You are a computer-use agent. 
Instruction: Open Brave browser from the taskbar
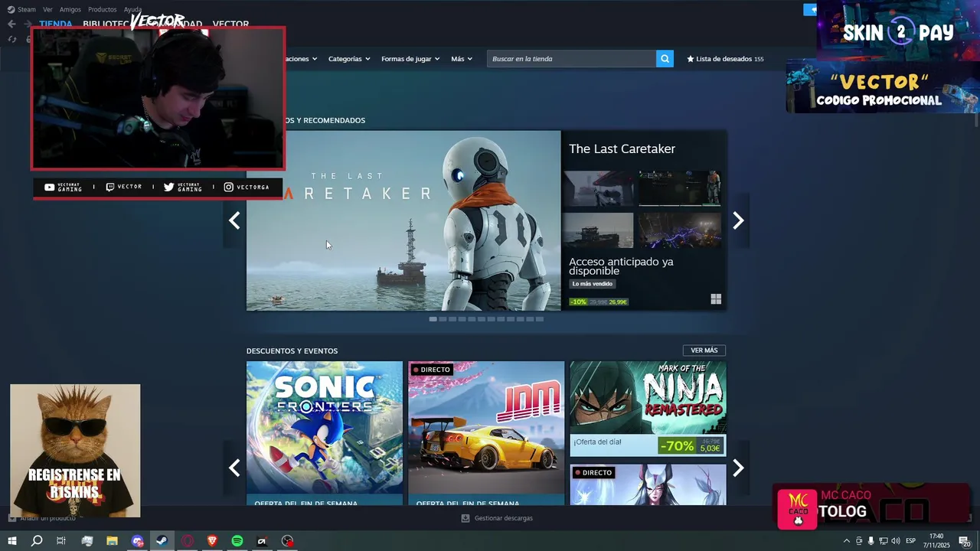coord(212,541)
